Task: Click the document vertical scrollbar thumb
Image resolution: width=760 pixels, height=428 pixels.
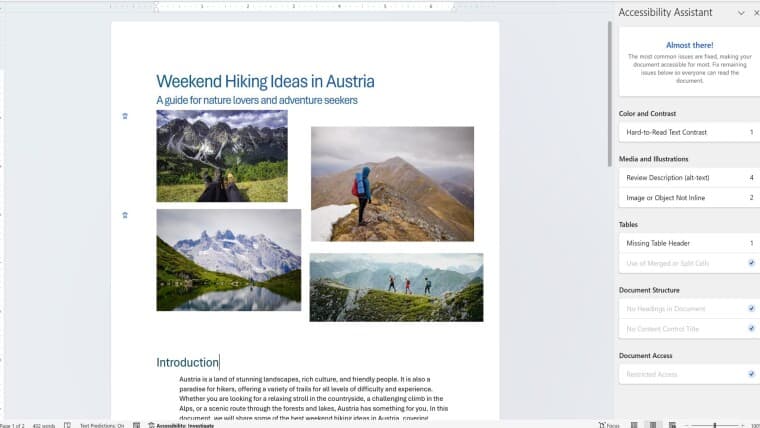Action: [610, 94]
